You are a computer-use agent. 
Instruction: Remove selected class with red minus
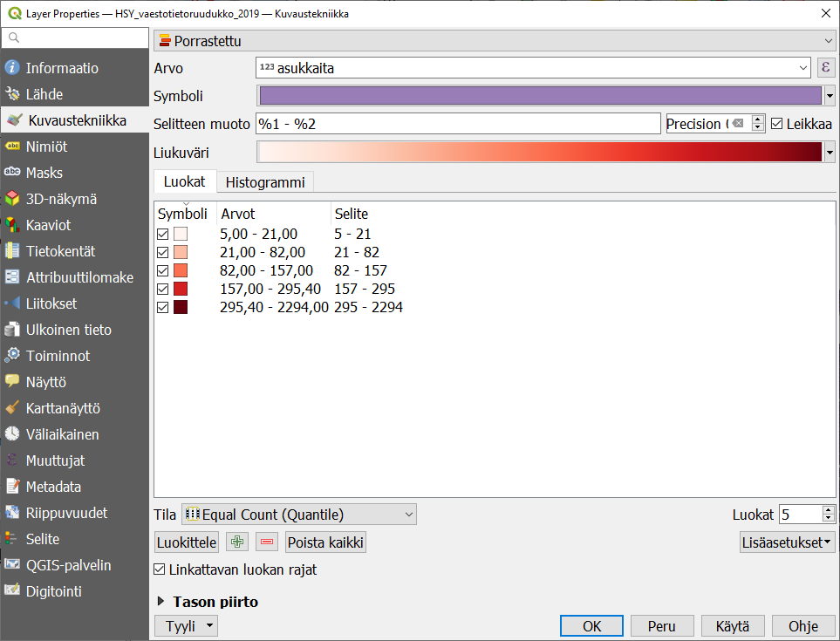[x=267, y=542]
